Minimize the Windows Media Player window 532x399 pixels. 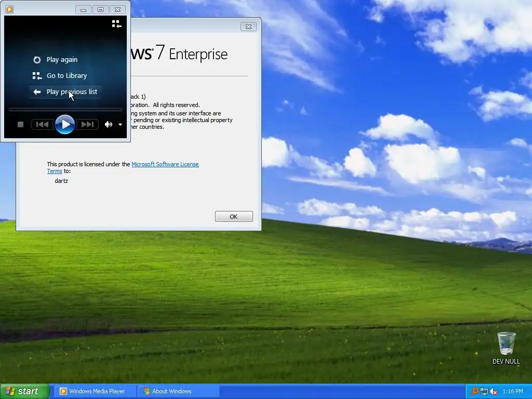[x=83, y=10]
